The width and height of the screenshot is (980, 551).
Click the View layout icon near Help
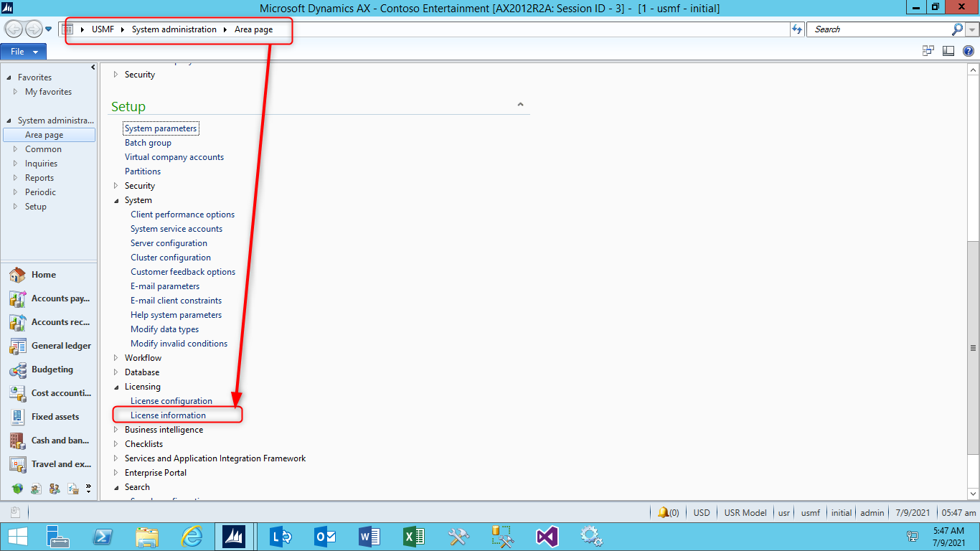pos(948,51)
